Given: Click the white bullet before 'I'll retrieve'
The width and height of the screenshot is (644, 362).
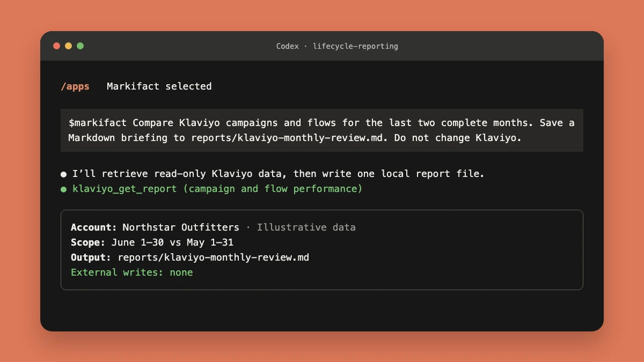Looking at the screenshot, I should click(x=64, y=174).
